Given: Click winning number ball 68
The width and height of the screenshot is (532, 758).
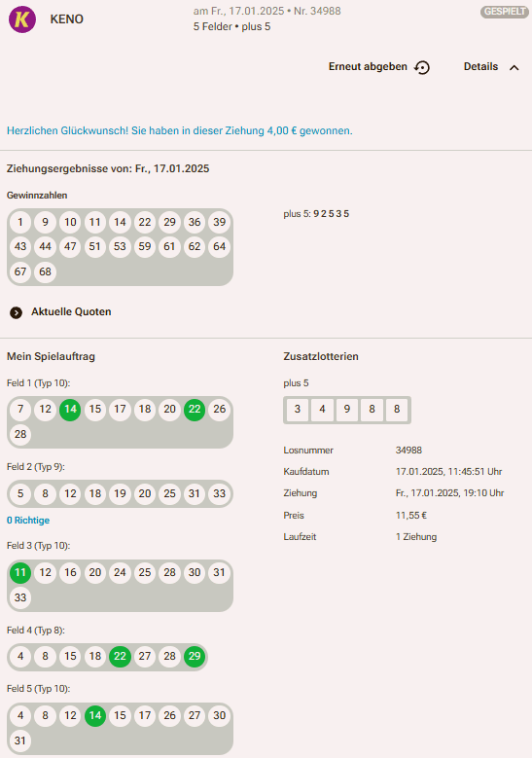Looking at the screenshot, I should [x=45, y=271].
